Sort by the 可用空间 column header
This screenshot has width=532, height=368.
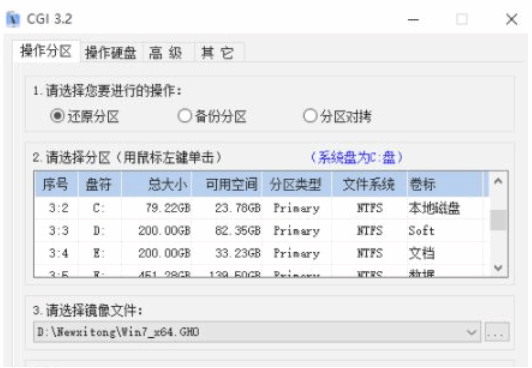[x=227, y=185]
